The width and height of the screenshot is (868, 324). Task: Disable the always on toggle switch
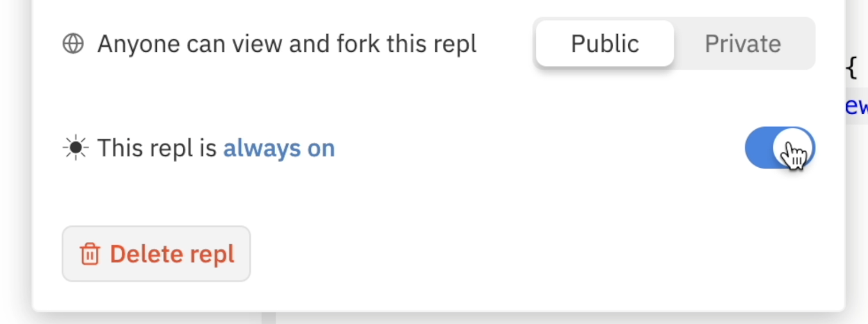click(x=780, y=148)
